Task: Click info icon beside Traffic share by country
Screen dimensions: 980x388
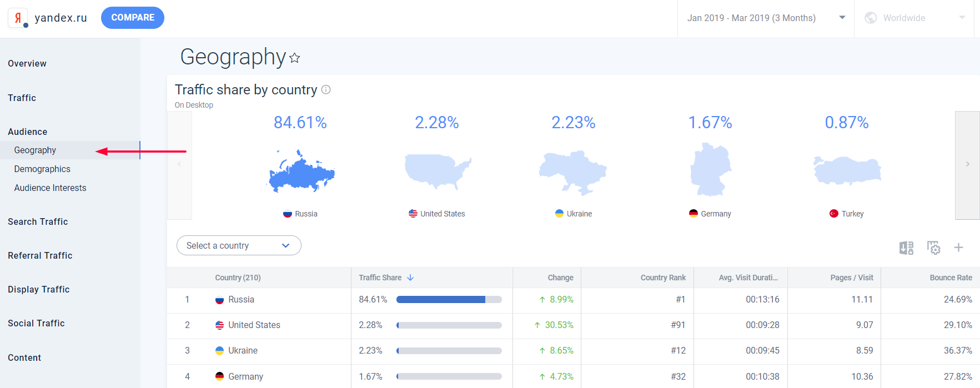Action: (x=326, y=89)
